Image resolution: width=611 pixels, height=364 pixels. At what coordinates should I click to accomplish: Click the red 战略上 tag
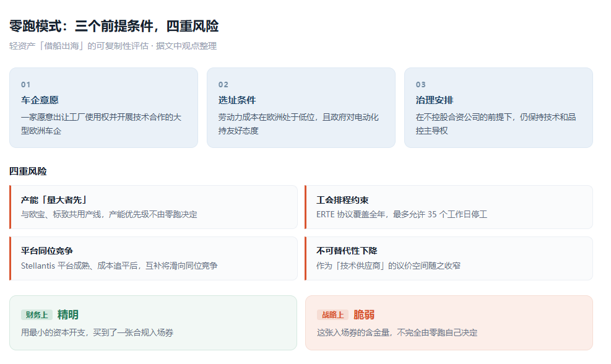pyautogui.click(x=333, y=315)
